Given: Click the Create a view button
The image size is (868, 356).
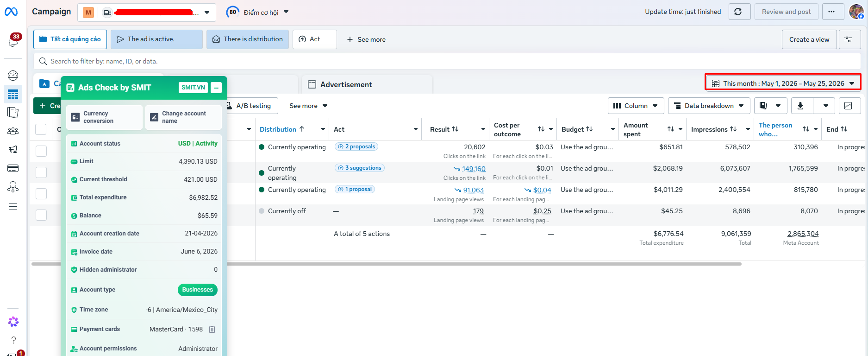Looking at the screenshot, I should click(809, 39).
